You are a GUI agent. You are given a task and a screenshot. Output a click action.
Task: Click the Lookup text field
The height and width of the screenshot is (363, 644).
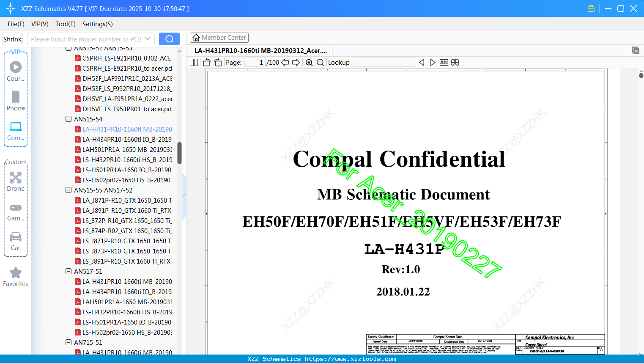pyautogui.click(x=384, y=63)
